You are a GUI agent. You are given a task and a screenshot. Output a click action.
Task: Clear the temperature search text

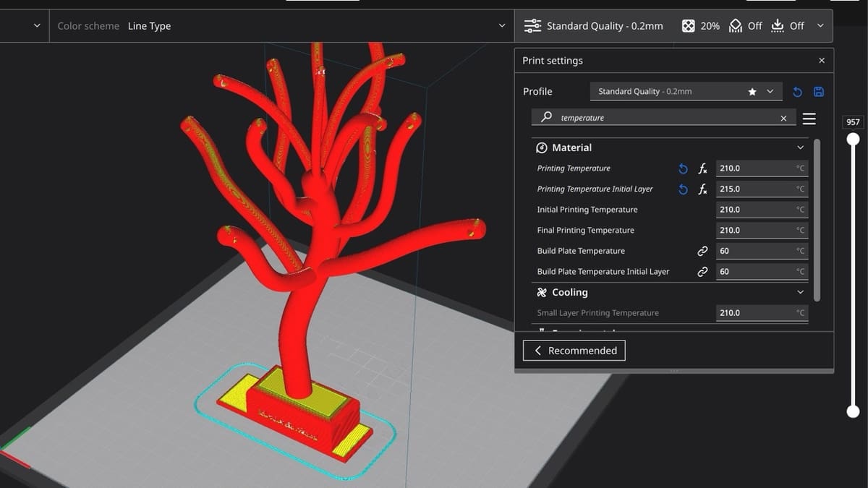click(x=783, y=118)
